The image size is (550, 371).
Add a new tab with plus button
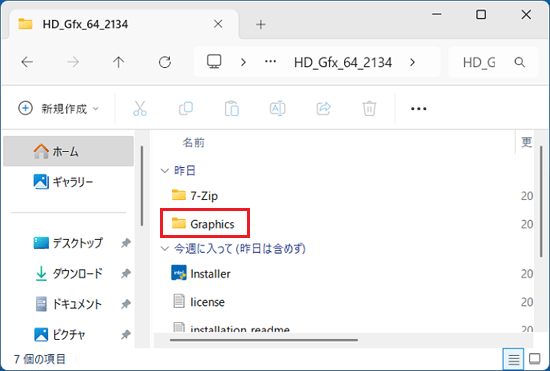coord(260,24)
